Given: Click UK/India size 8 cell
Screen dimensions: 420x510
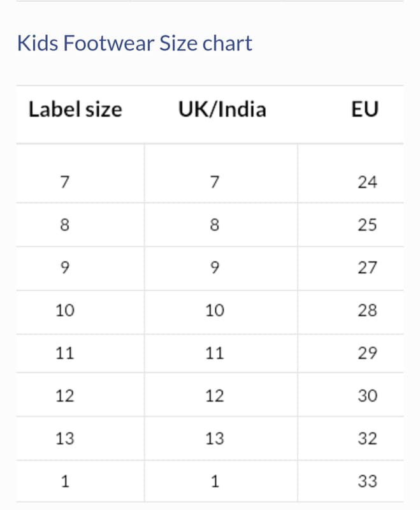Looking at the screenshot, I should pos(215,225).
